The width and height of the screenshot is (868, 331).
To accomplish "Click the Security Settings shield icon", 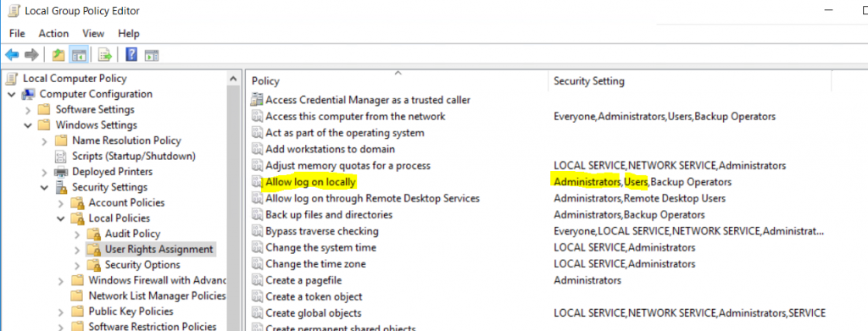I will click(x=61, y=187).
